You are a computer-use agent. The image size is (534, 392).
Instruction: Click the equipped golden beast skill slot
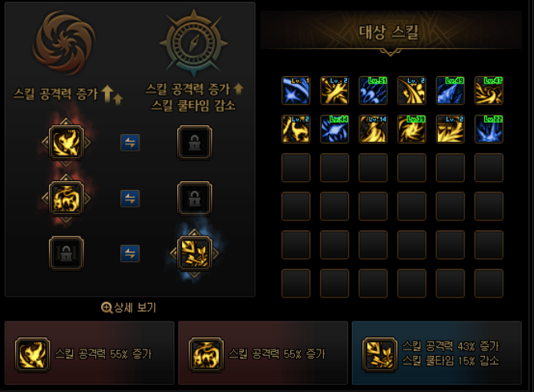[66, 198]
